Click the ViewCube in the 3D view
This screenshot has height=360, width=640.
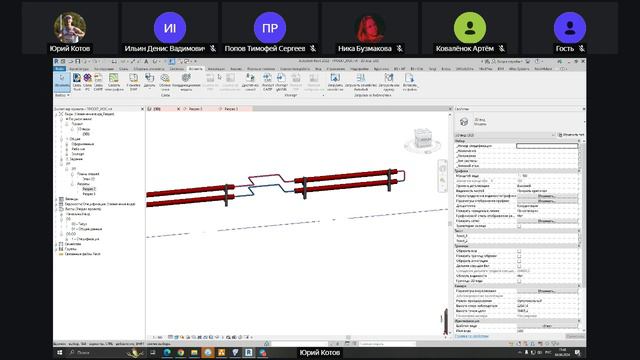[x=423, y=140]
